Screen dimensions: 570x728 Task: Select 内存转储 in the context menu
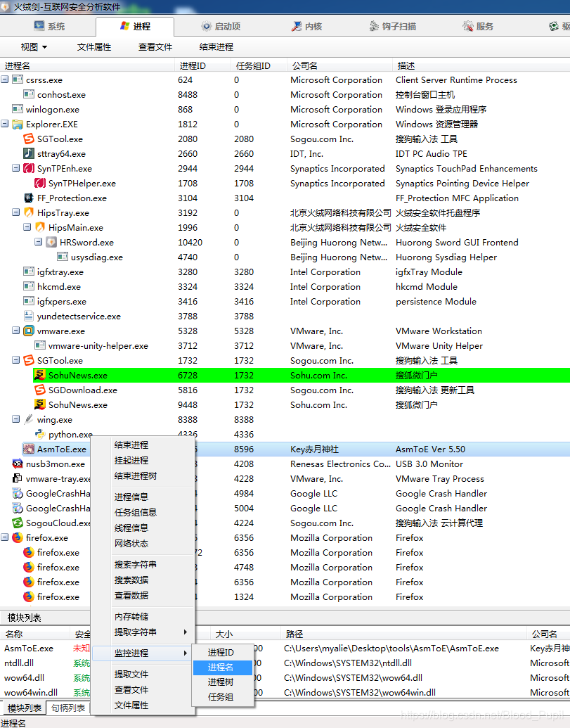coord(143,617)
